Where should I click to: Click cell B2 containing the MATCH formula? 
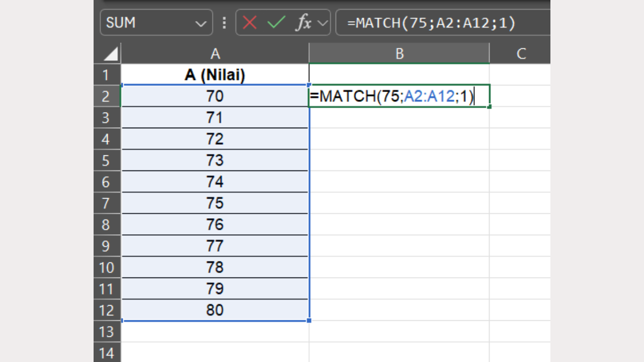coord(399,96)
